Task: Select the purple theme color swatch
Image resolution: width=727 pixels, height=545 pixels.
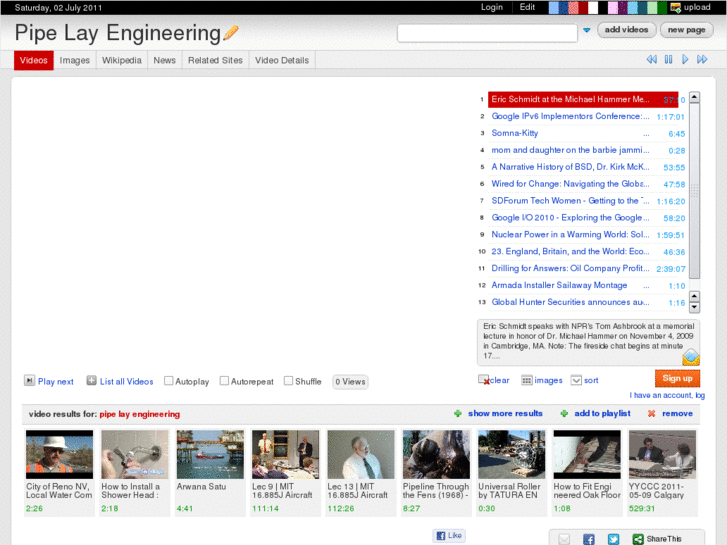Action: (x=622, y=8)
